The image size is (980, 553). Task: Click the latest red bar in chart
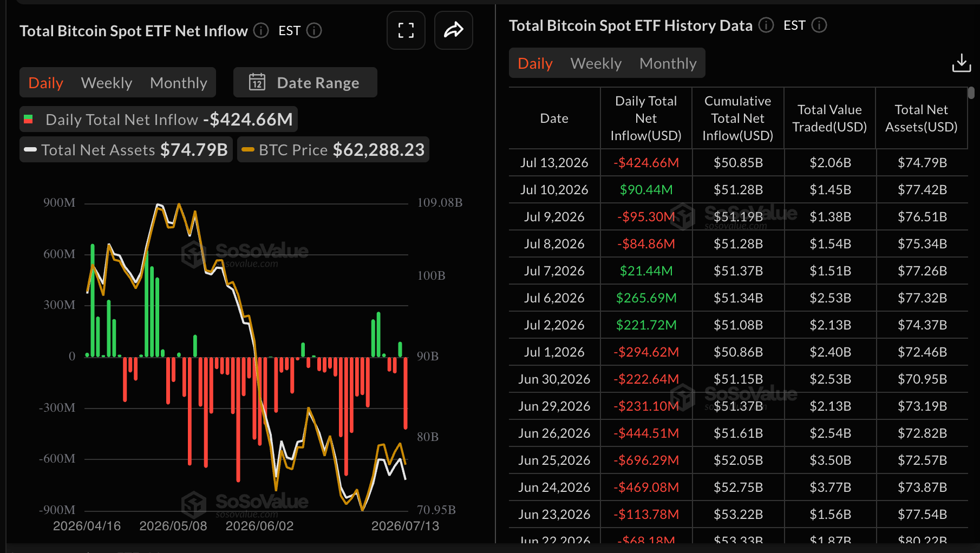406,393
